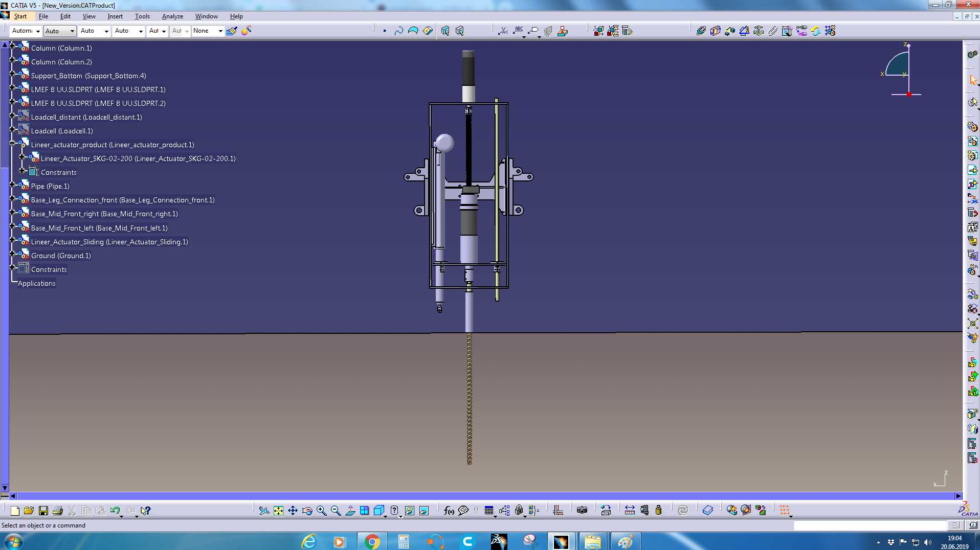Click the Design Table icon
The height and width of the screenshot is (550, 980).
coord(489,510)
